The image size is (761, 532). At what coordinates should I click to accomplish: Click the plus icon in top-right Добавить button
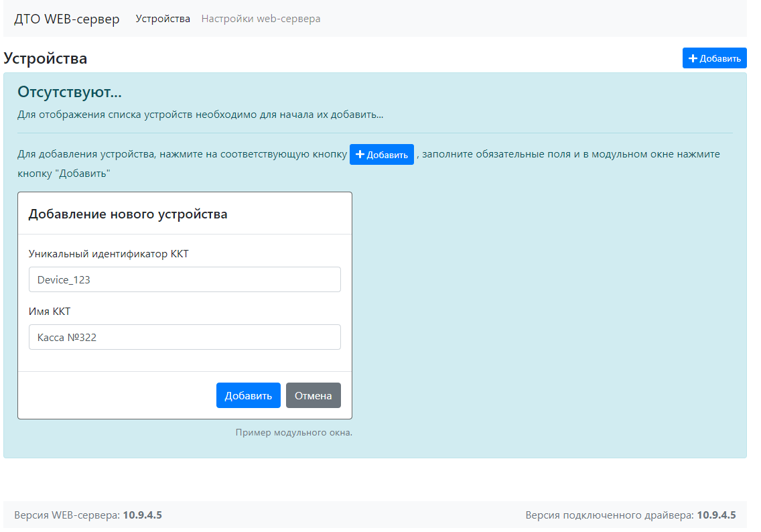click(x=693, y=58)
